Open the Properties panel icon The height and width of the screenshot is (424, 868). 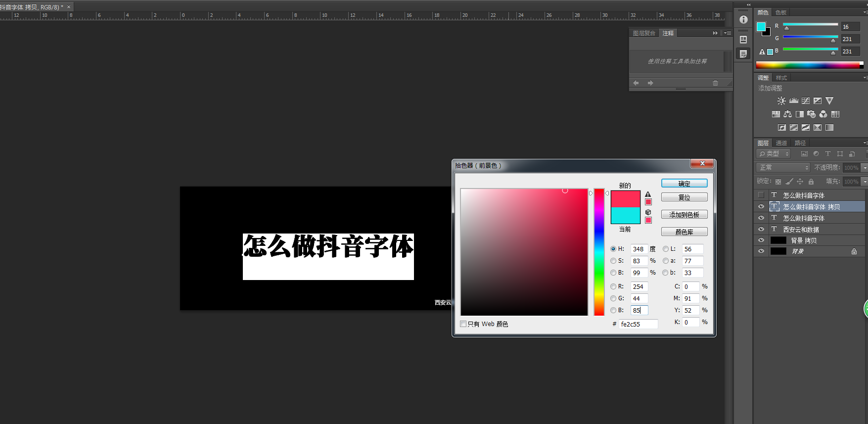click(x=743, y=40)
